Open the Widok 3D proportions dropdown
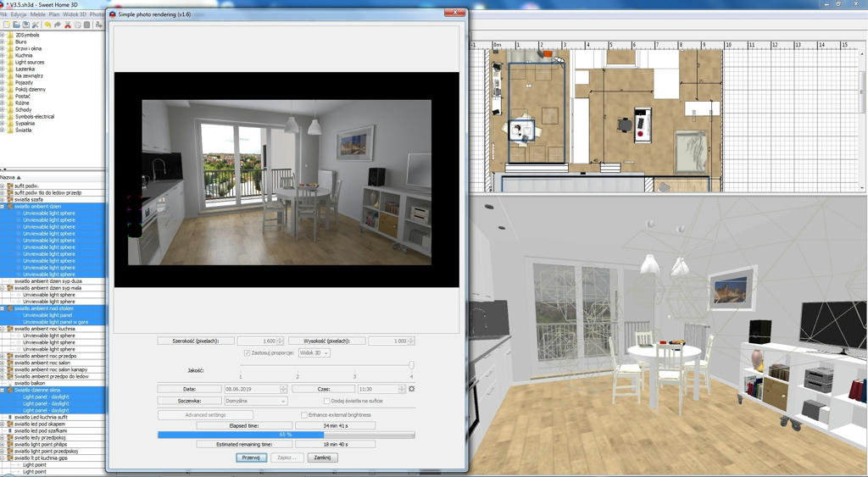The height and width of the screenshot is (477, 868). point(314,352)
